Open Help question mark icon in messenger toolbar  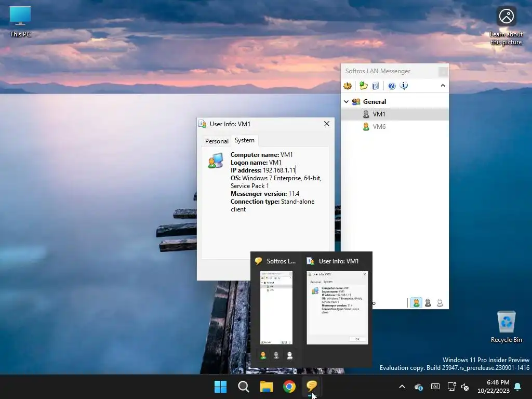(x=392, y=86)
